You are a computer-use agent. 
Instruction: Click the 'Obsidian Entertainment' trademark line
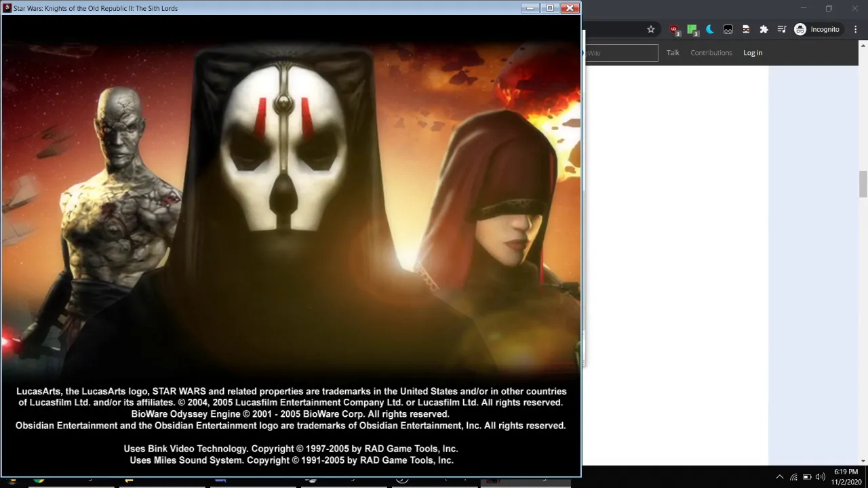coord(290,426)
